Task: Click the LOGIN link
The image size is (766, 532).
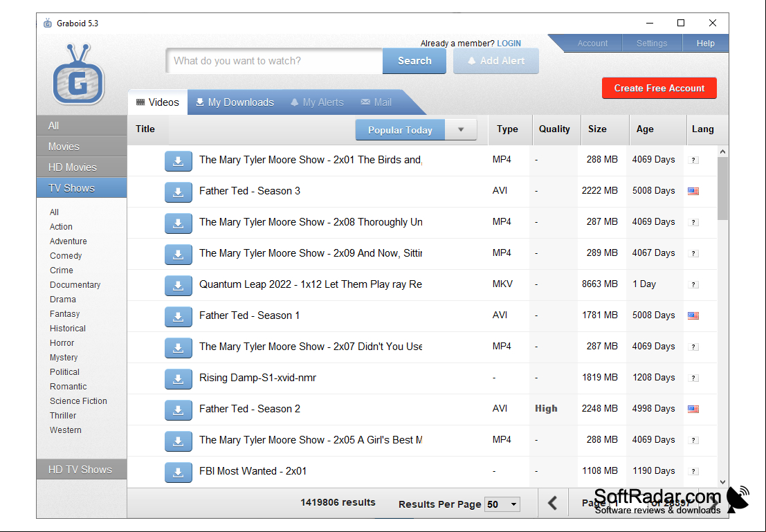Action: 509,43
